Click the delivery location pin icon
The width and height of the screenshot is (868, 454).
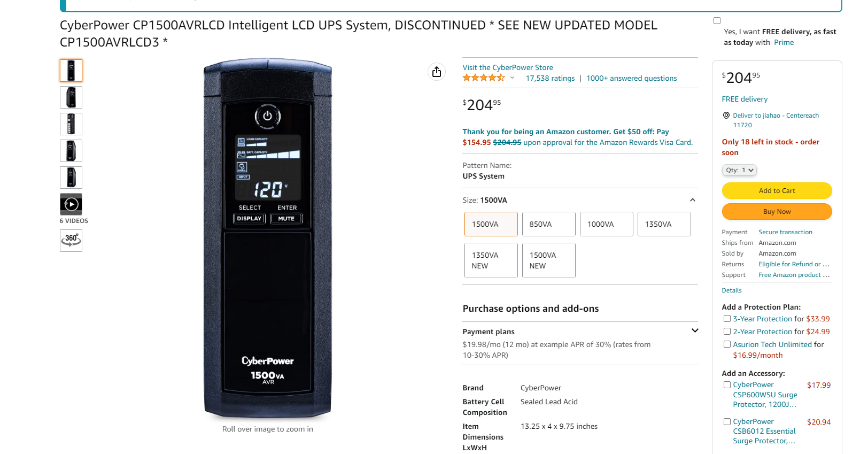726,116
